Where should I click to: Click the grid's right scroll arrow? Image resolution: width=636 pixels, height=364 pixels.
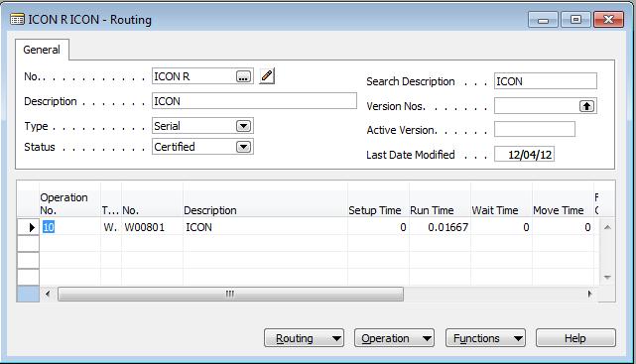[x=589, y=294]
